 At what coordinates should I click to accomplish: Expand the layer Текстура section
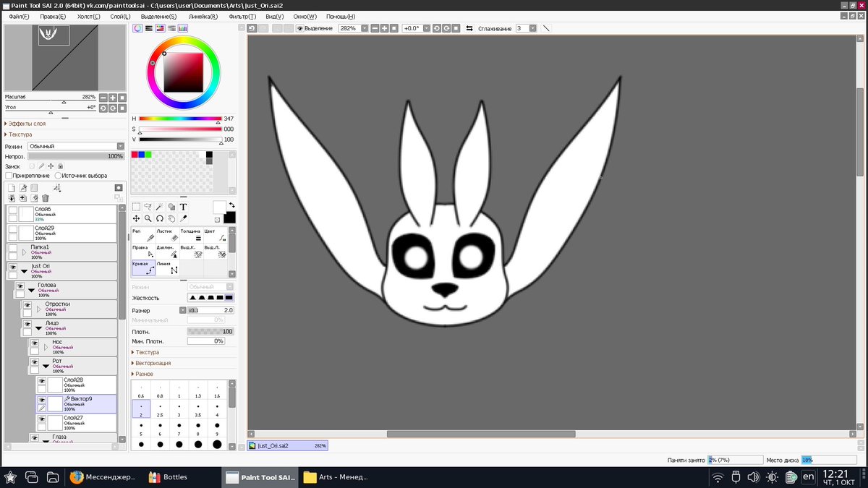20,134
